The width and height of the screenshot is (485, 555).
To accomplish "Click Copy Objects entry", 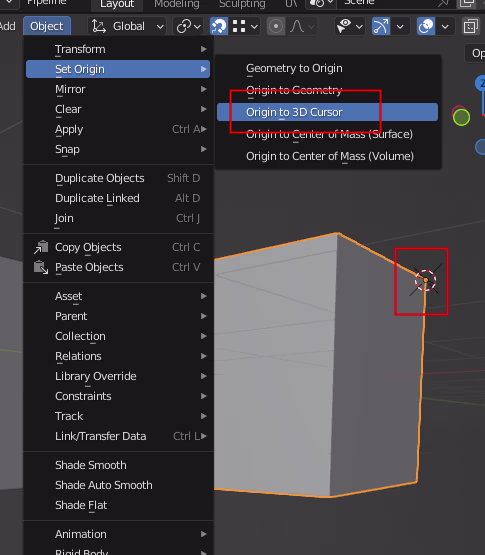I will (118, 247).
